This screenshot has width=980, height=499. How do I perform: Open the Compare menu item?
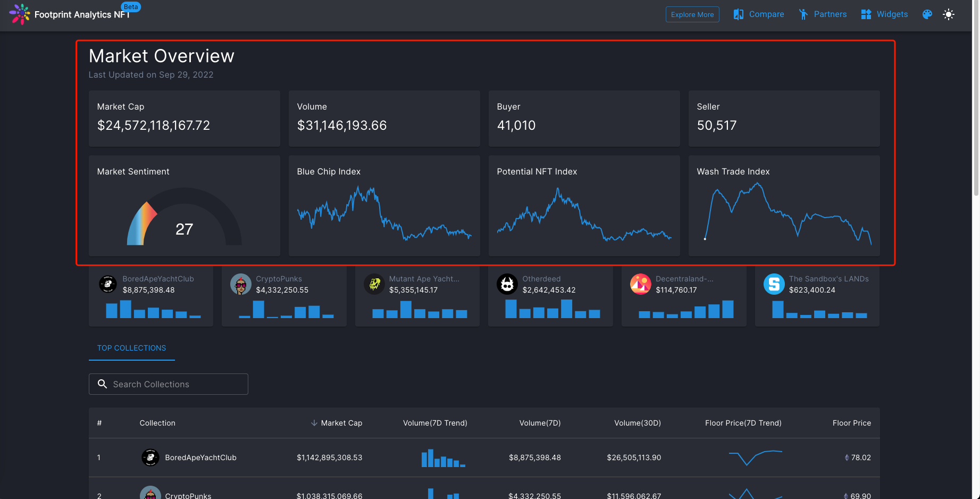(x=766, y=14)
